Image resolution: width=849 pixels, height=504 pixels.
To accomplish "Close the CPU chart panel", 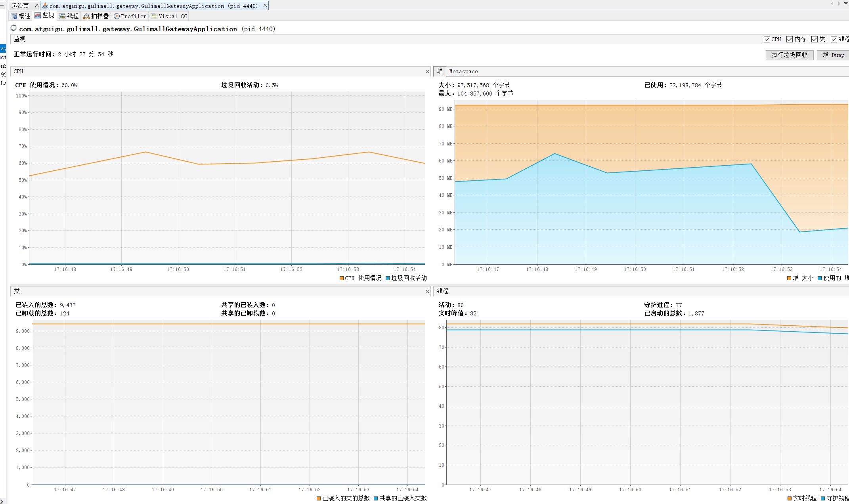I will click(x=427, y=72).
